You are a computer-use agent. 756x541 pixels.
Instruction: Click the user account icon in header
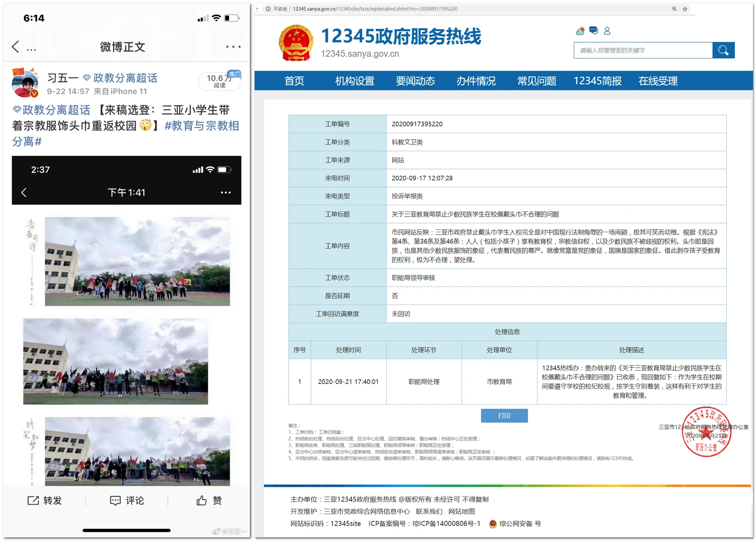[607, 31]
